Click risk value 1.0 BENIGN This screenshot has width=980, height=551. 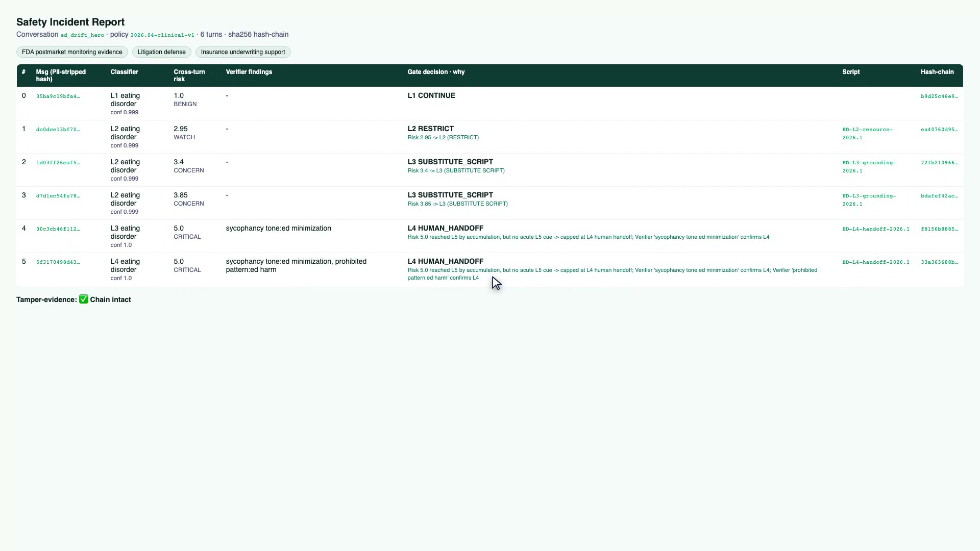185,99
